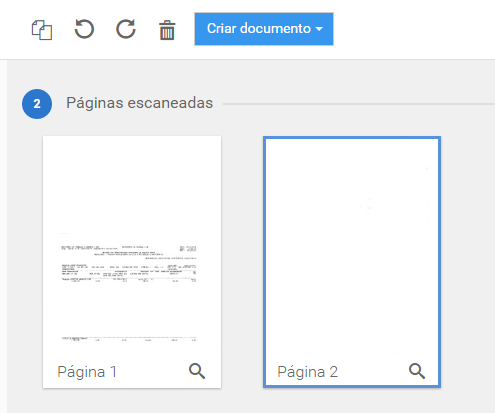Zoom into Página 2 with magnifier icon
The image size is (495, 413).
click(x=417, y=371)
